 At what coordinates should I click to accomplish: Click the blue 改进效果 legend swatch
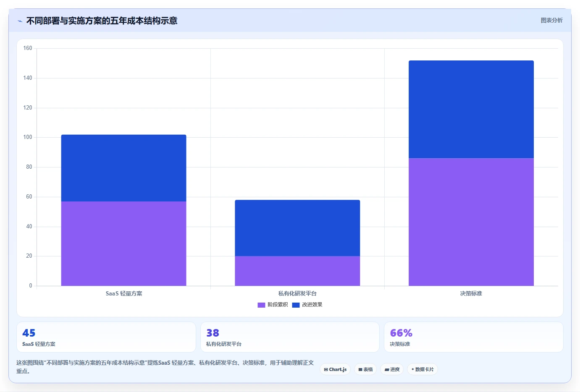296,305
